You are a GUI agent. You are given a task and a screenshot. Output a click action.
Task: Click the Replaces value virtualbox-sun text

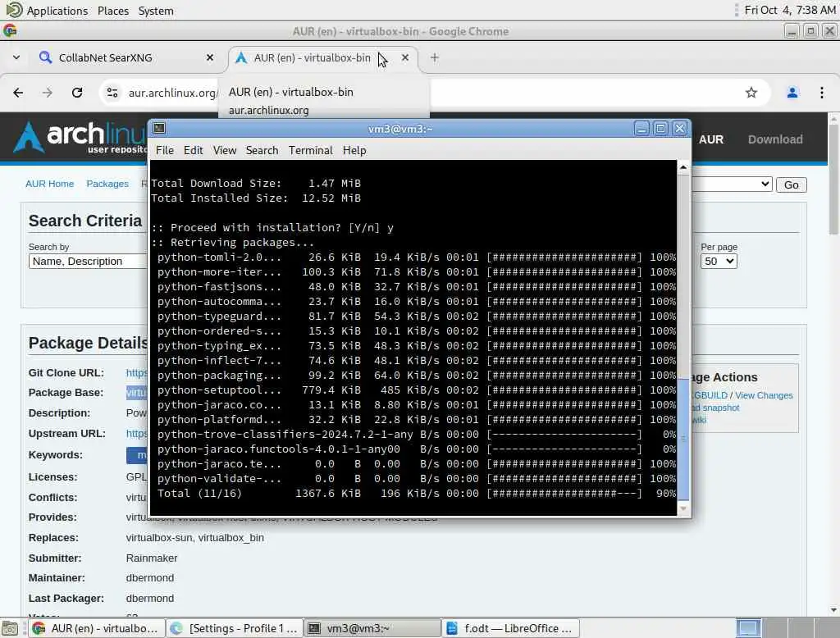click(159, 538)
